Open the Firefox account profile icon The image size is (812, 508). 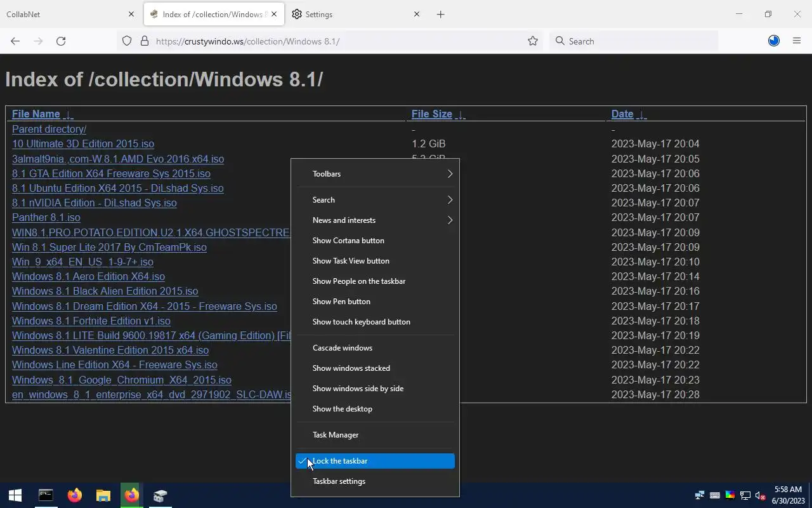coord(774,41)
